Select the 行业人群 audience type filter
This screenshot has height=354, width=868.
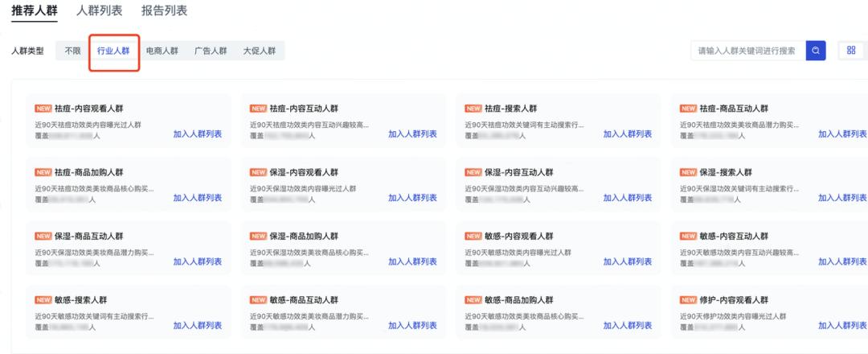tap(113, 51)
